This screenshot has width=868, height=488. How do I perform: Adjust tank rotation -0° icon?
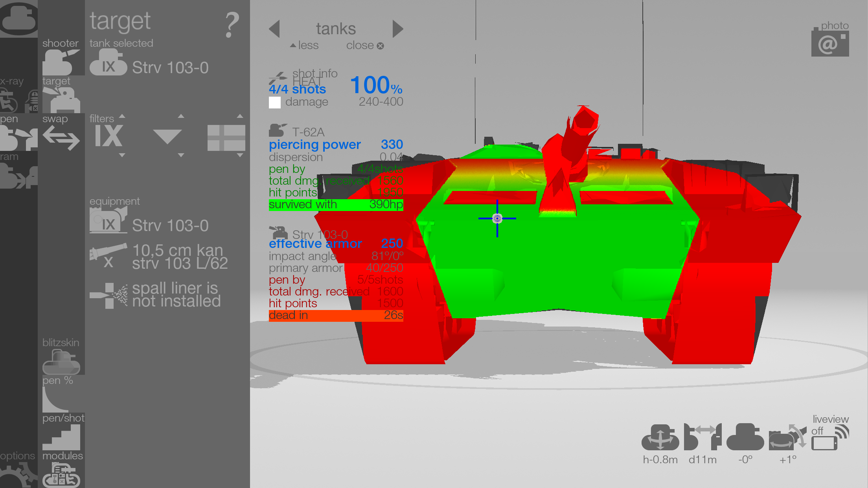pos(745,437)
